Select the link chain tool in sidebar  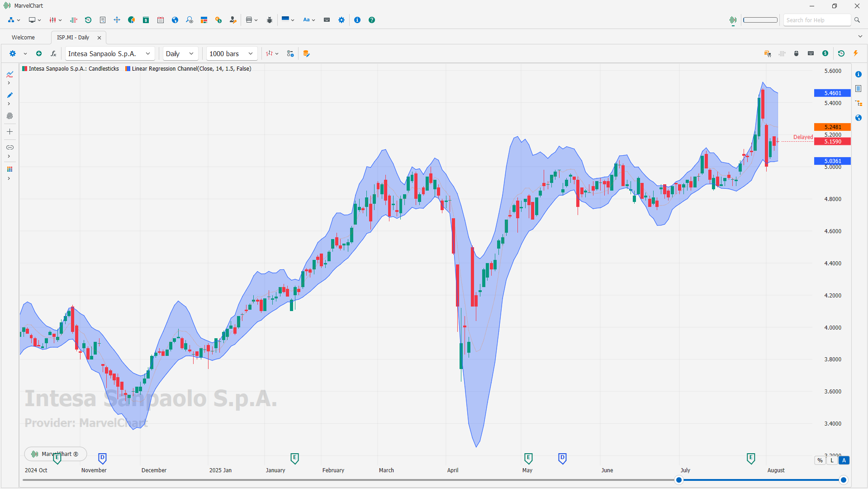(9, 148)
